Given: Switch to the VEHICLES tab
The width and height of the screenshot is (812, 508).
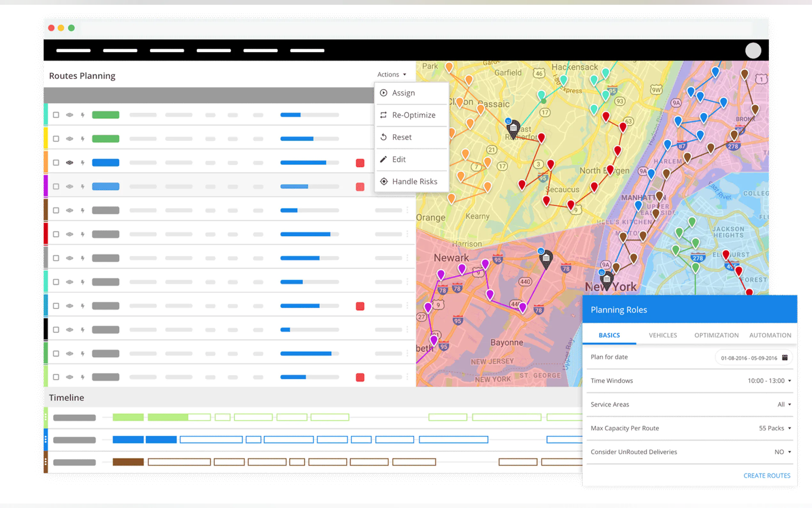Looking at the screenshot, I should click(663, 335).
